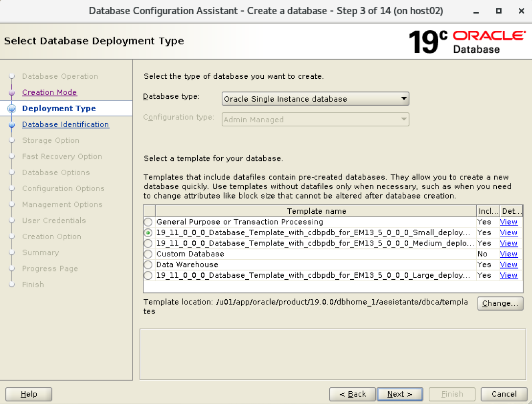Image resolution: width=532 pixels, height=404 pixels.
Task: Open the Database type dropdown
Action: (315, 99)
